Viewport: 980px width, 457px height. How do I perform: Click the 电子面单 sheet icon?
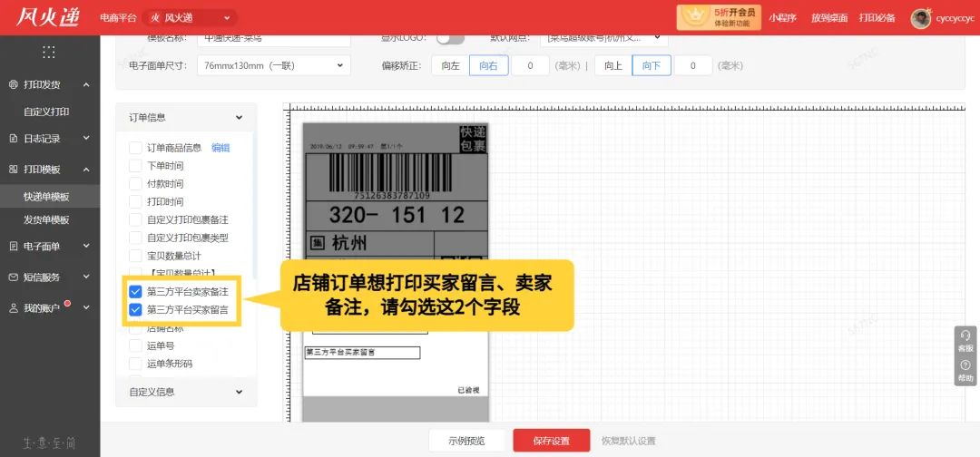[13, 246]
